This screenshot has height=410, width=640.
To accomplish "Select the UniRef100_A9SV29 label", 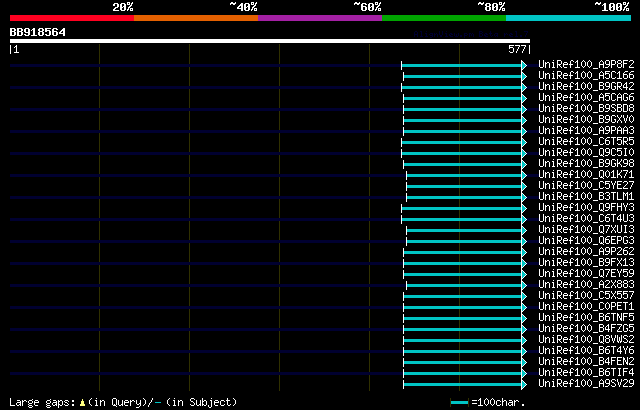I will [x=586, y=384].
